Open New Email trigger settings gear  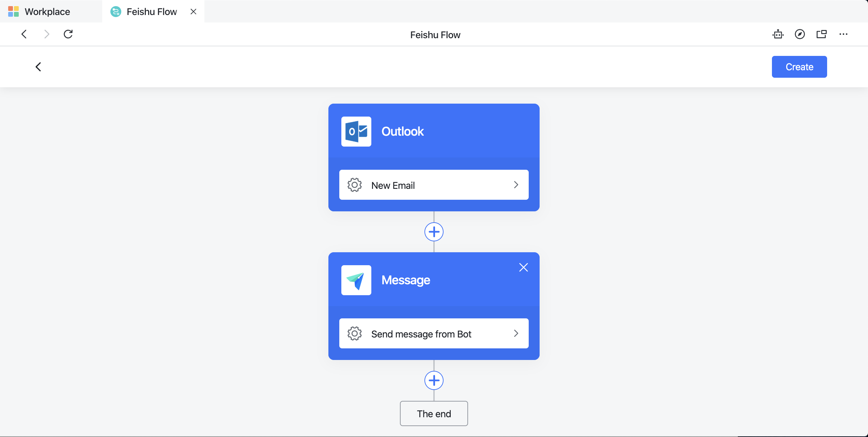[354, 185]
